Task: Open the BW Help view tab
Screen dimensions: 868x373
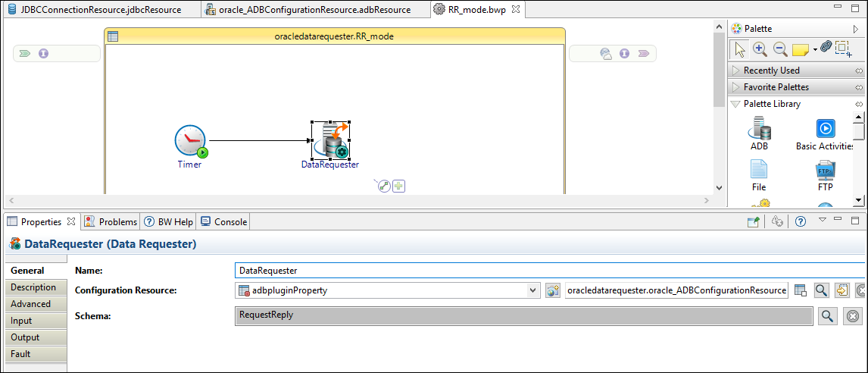Action: 169,221
